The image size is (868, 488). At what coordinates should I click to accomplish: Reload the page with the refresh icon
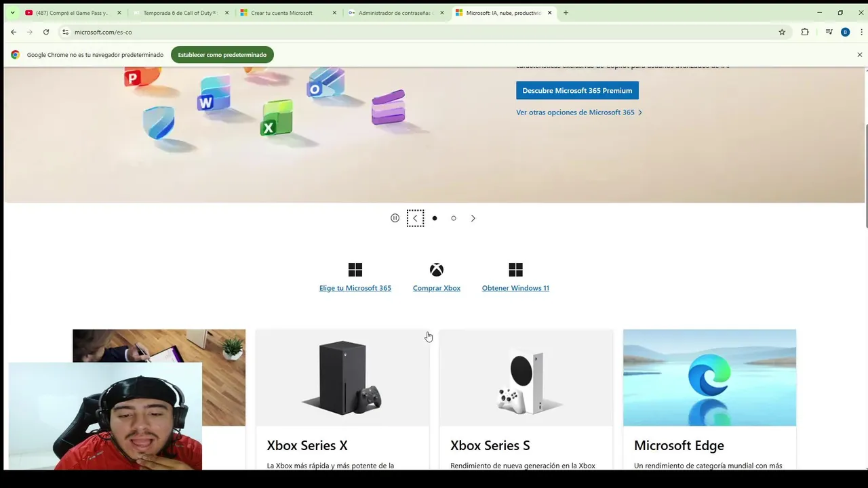pyautogui.click(x=46, y=32)
